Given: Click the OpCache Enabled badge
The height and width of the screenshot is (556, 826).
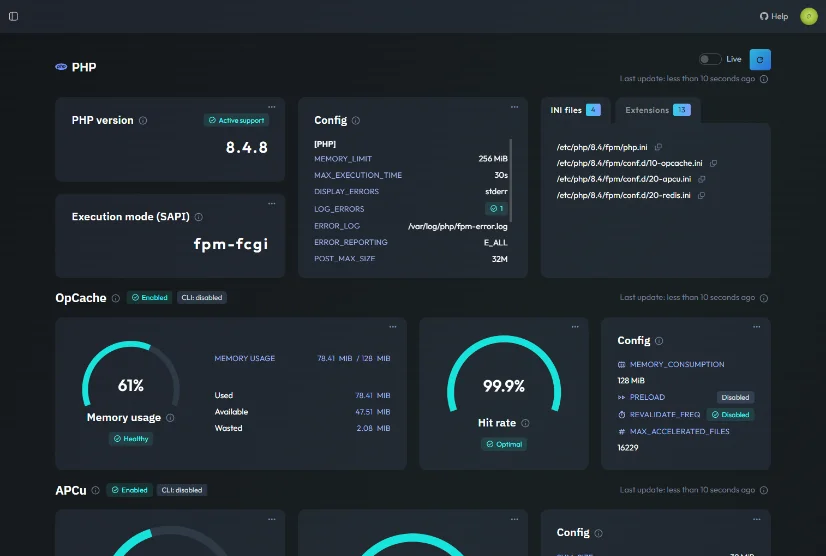Looking at the screenshot, I should (150, 298).
